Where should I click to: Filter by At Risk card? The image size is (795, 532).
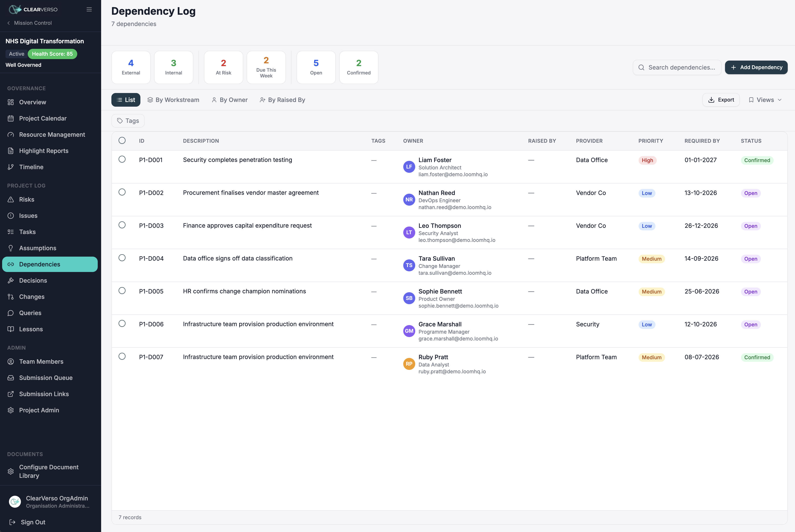coord(224,68)
